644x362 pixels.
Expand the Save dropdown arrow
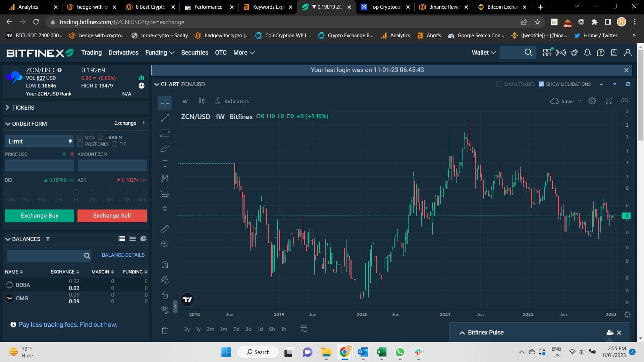pyautogui.click(x=579, y=101)
